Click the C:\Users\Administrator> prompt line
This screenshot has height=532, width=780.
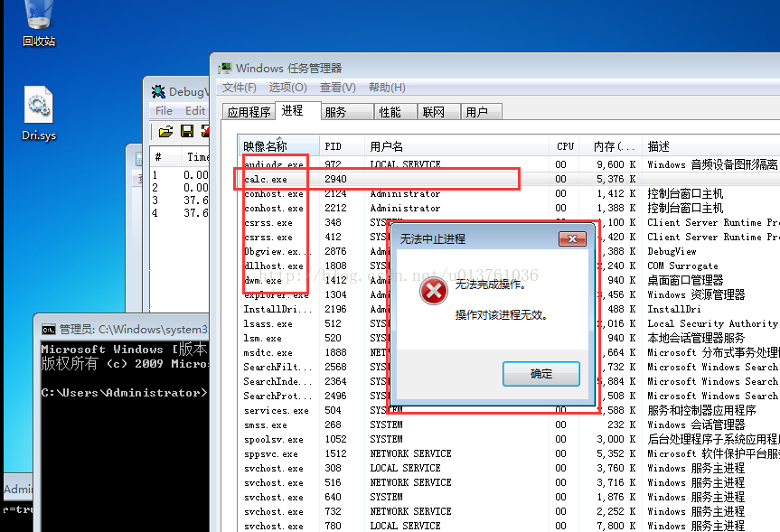pos(124,392)
